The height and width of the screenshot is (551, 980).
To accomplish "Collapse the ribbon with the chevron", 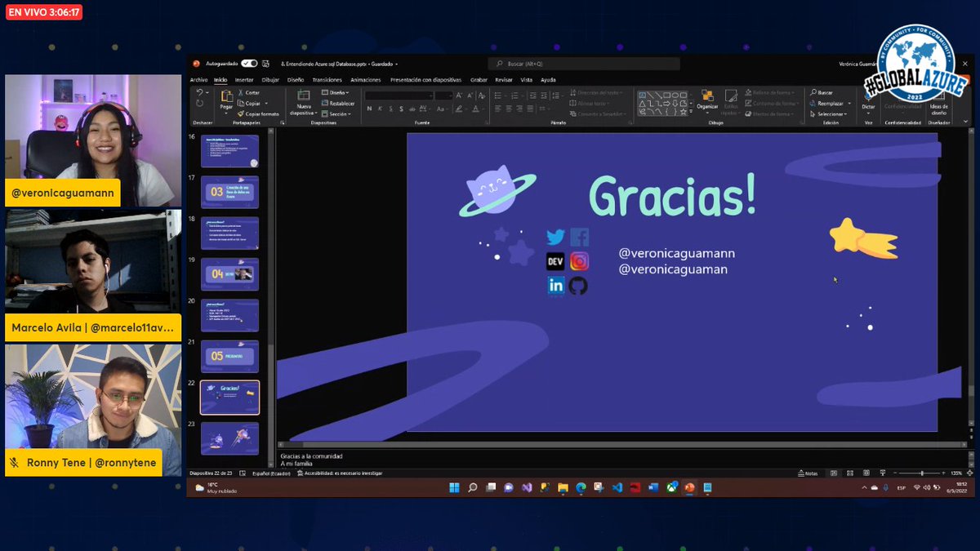I will (x=967, y=122).
